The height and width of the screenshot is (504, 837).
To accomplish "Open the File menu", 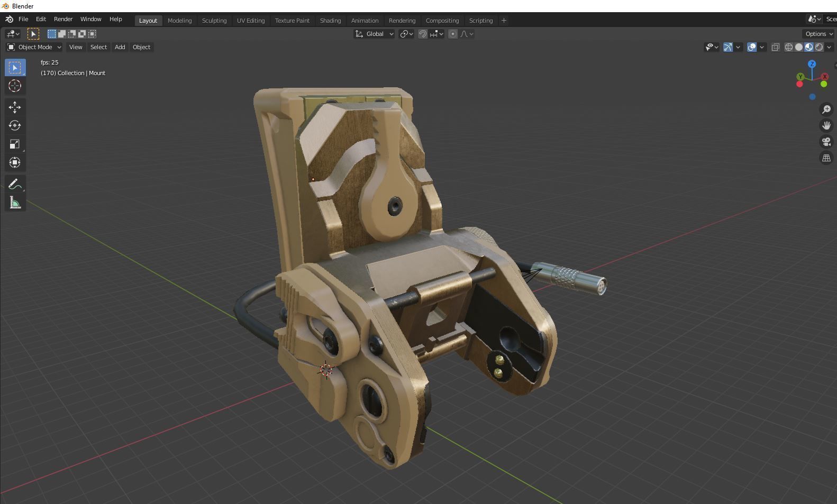I will [23, 19].
